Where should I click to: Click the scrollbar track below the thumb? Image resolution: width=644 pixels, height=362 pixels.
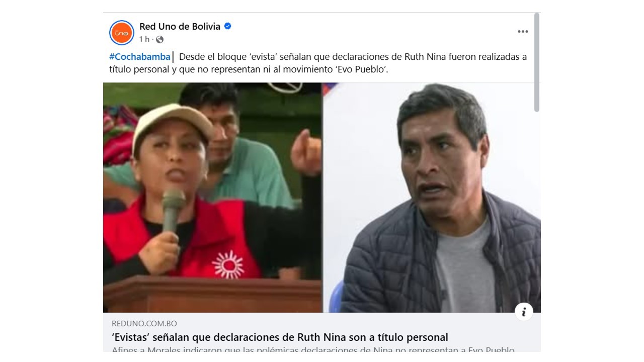(537, 231)
